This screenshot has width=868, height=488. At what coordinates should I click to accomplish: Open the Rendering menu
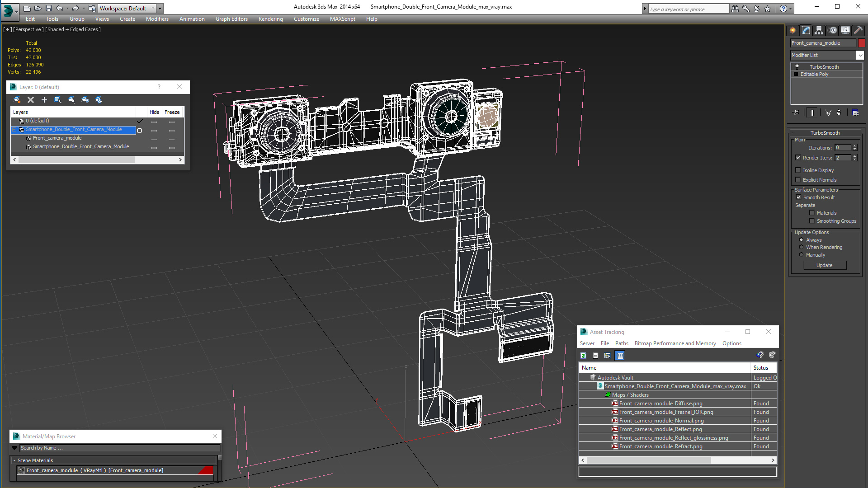[x=270, y=19]
